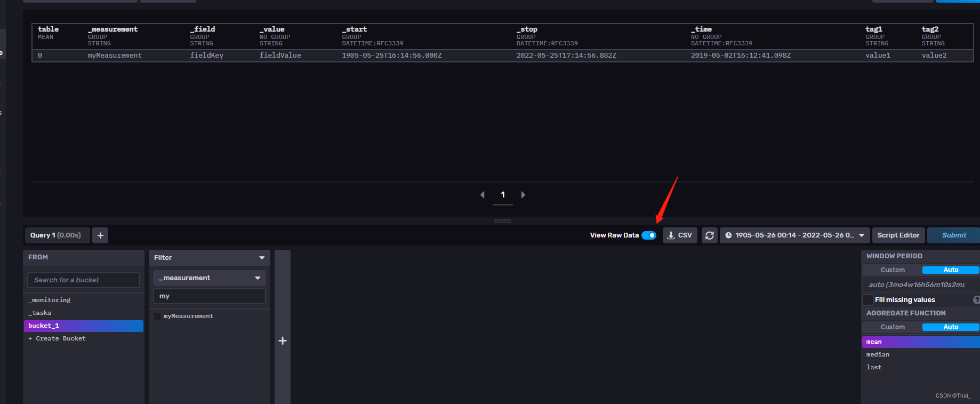Submit the query
Image resolution: width=980 pixels, height=404 pixels.
click(x=953, y=235)
